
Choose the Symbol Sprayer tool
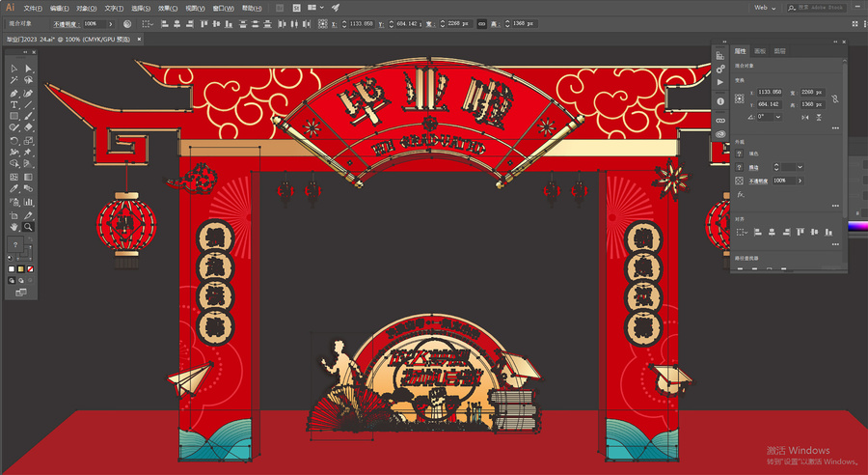point(14,203)
